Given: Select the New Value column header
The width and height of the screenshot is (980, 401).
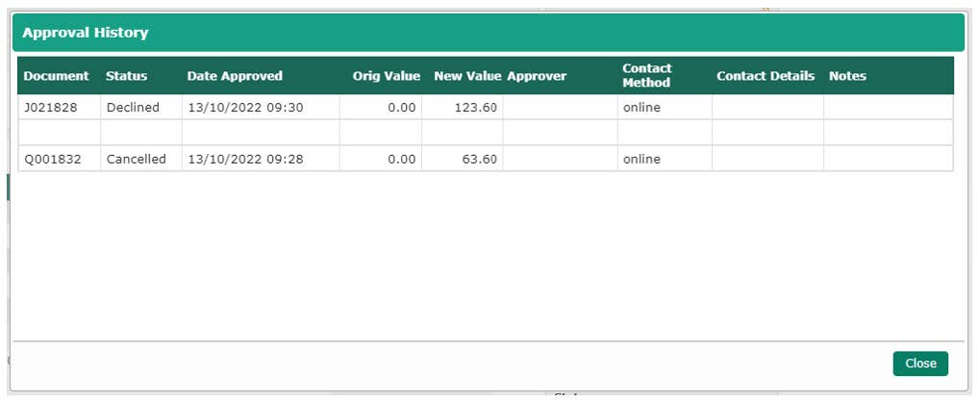Looking at the screenshot, I should pos(467,76).
